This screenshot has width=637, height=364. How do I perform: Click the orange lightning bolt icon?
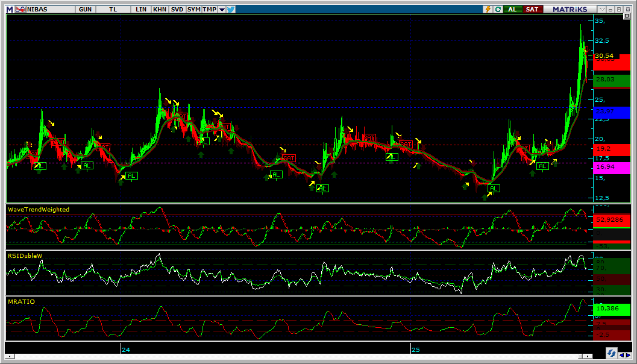click(488, 10)
